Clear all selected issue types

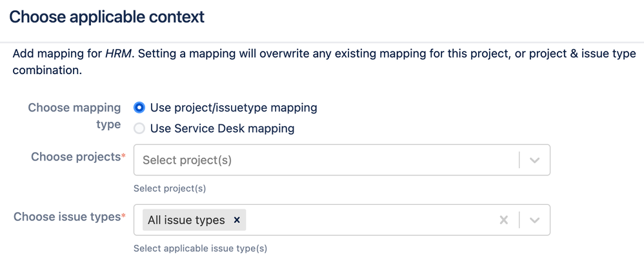pos(503,220)
